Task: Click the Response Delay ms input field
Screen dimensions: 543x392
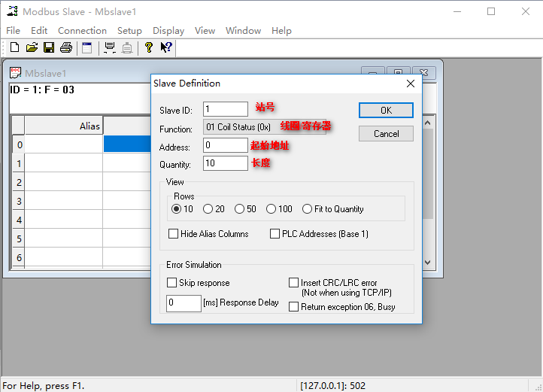Action: [x=184, y=303]
